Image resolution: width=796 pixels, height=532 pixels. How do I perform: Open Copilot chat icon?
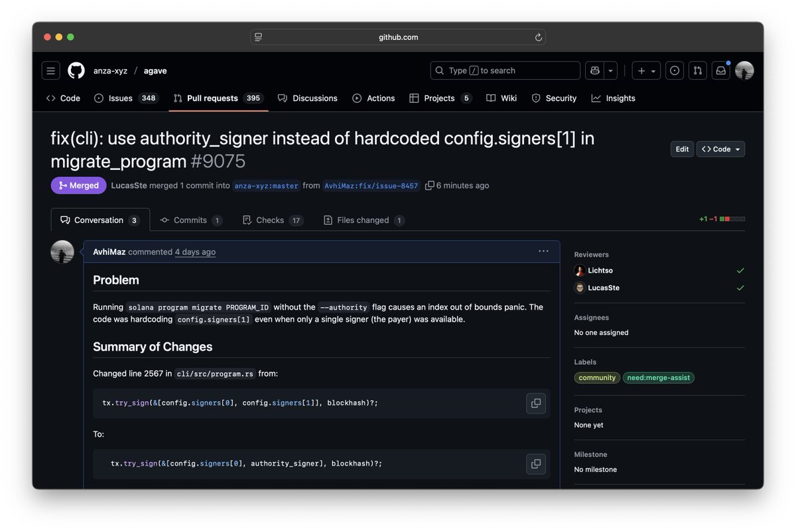click(x=595, y=70)
